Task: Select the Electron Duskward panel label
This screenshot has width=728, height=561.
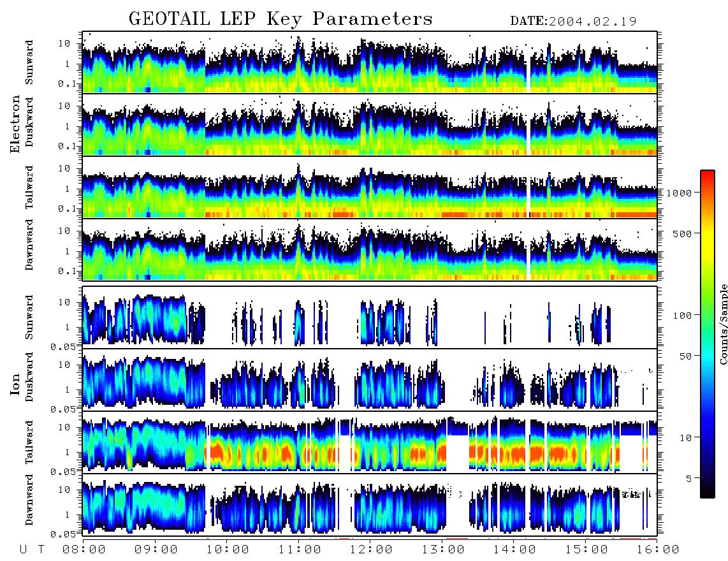Action: tap(29, 122)
